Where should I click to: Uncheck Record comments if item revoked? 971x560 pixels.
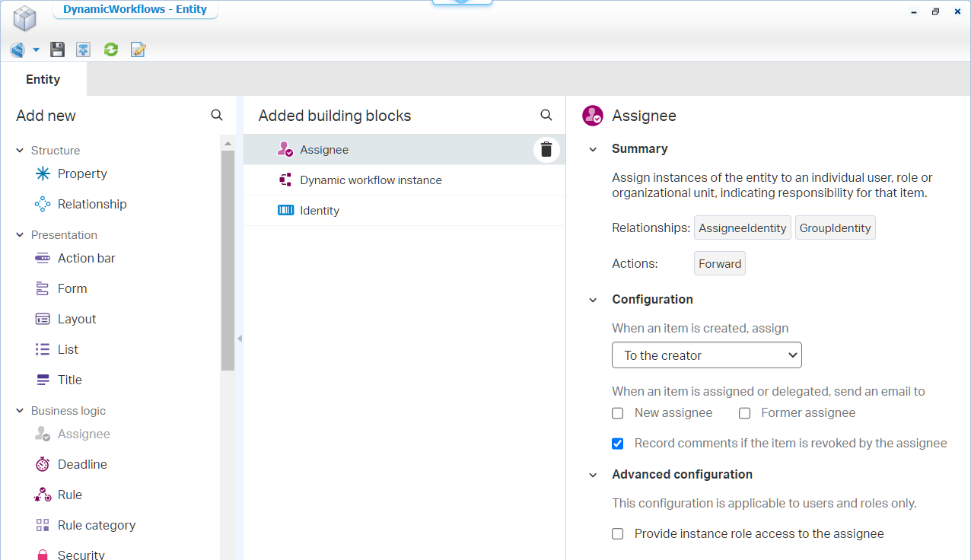tap(618, 444)
